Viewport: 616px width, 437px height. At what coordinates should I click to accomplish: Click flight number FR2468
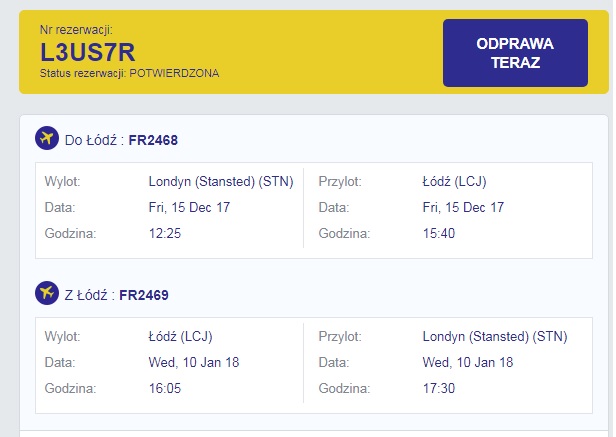pyautogui.click(x=153, y=140)
